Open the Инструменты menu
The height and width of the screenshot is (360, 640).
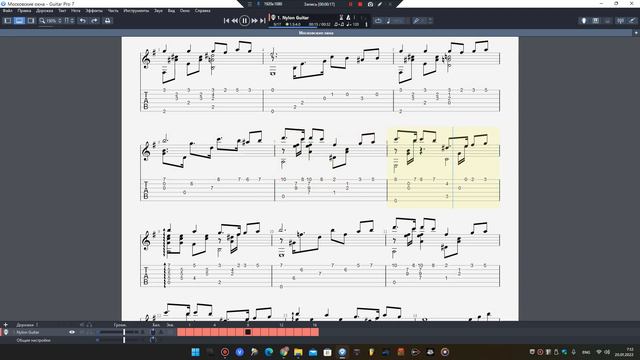click(x=136, y=11)
